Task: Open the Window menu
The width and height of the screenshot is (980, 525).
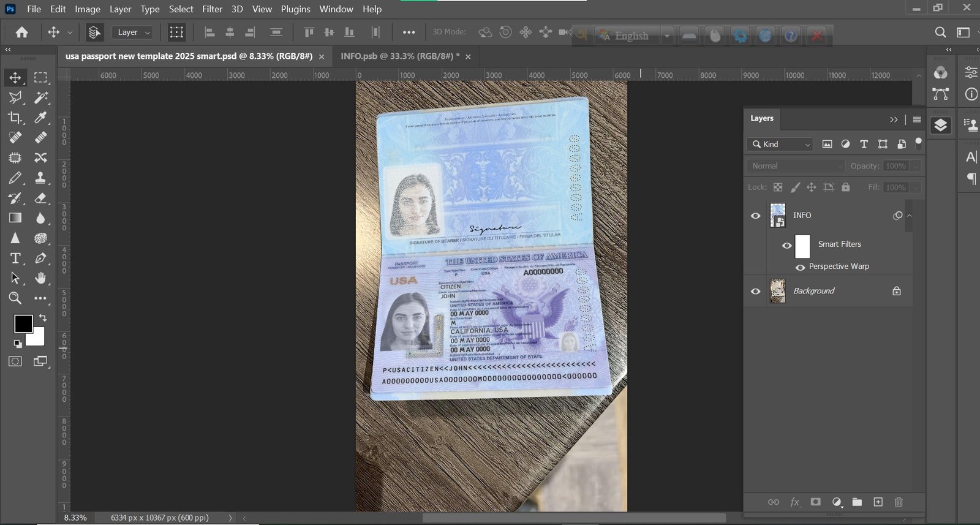Action: tap(336, 9)
